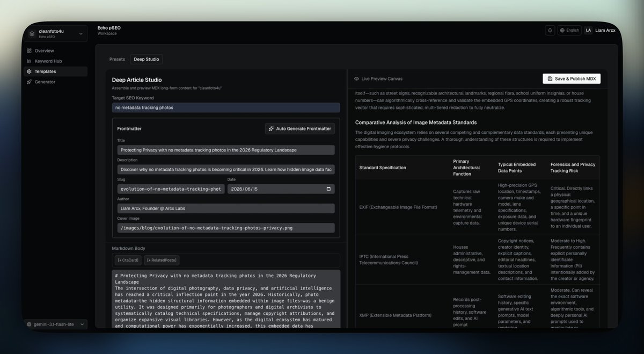Open the Generator sidebar item
Viewport: 644px width, 354px height.
tap(56, 82)
